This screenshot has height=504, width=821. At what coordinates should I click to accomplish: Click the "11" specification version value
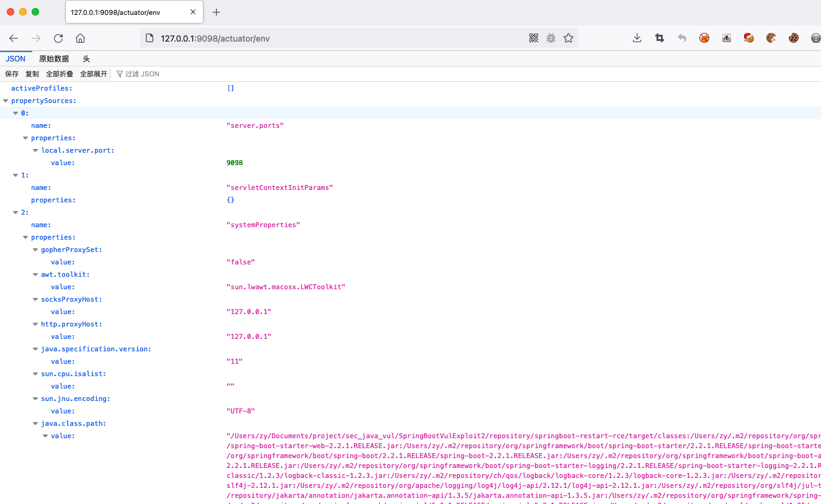[x=235, y=361]
